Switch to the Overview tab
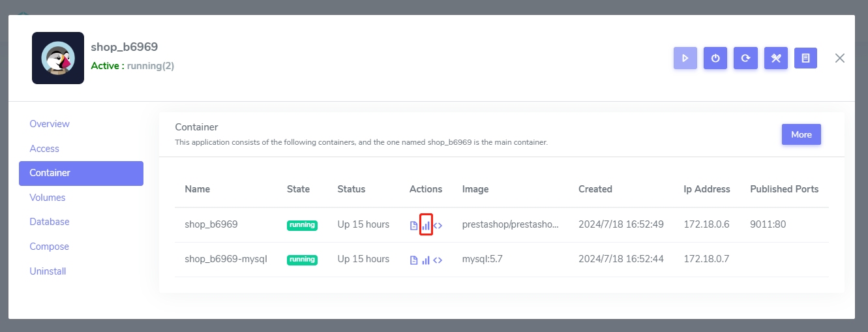 tap(50, 124)
